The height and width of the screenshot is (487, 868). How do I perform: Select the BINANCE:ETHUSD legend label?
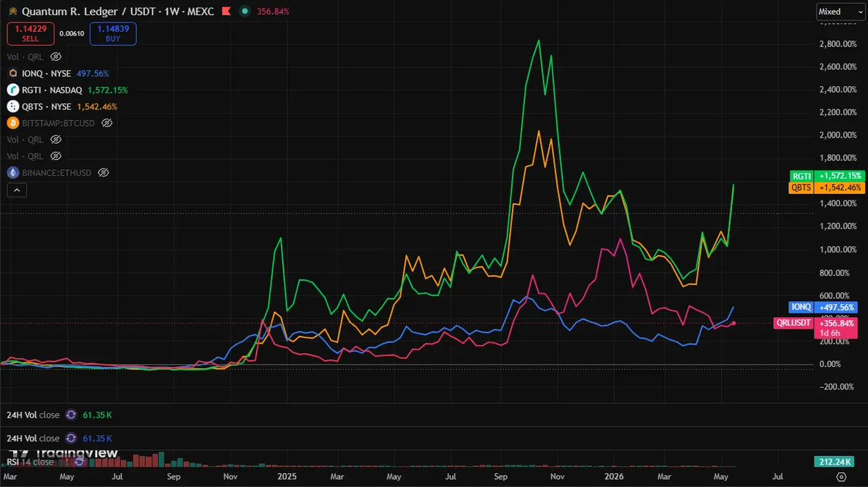click(56, 173)
